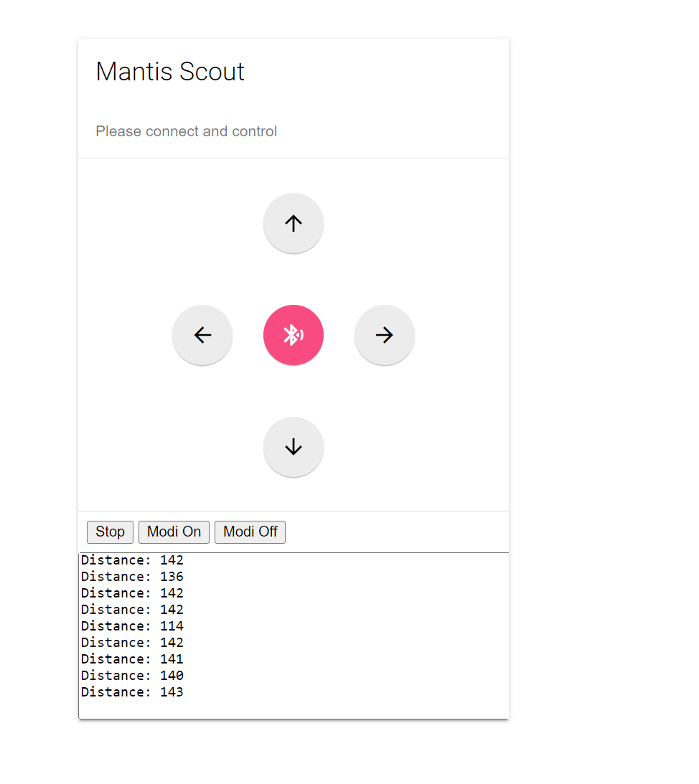699x784 pixels.
Task: Click 'Distance: 142' line directly above 141
Action: (132, 643)
